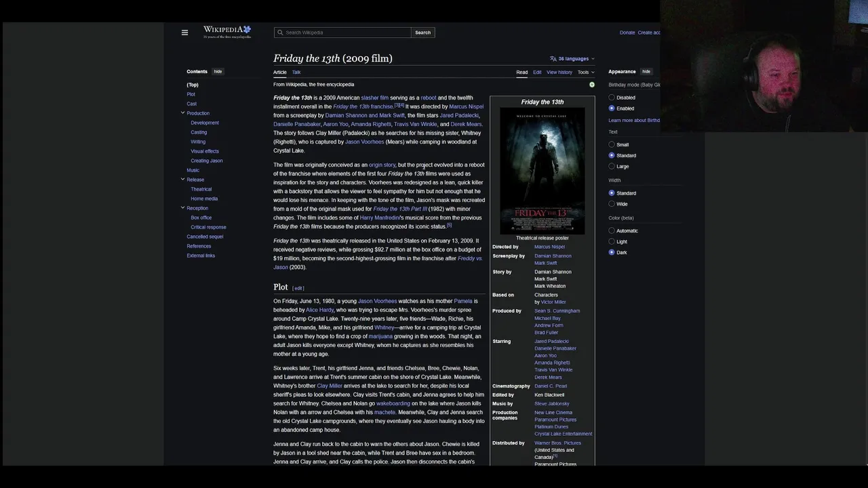This screenshot has width=868, height=488.
Task: Go to Creating Jason in contents
Action: 207,161
